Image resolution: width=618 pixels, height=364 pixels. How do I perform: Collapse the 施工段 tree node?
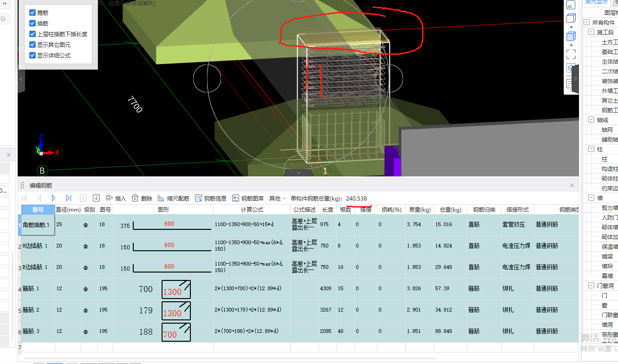pos(592,32)
